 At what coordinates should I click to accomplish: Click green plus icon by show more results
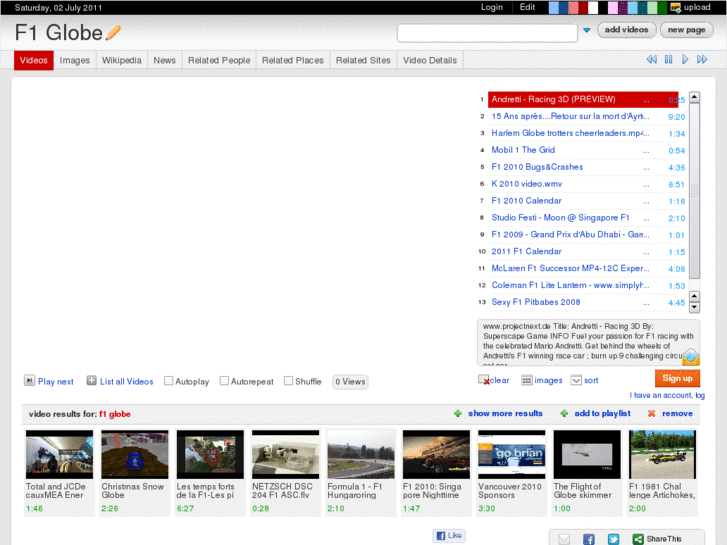pos(458,413)
